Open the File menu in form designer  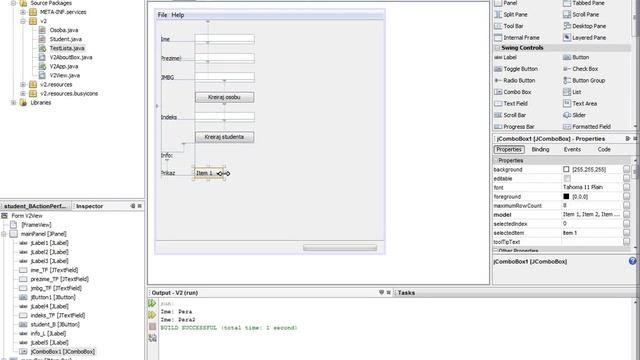[x=162, y=15]
